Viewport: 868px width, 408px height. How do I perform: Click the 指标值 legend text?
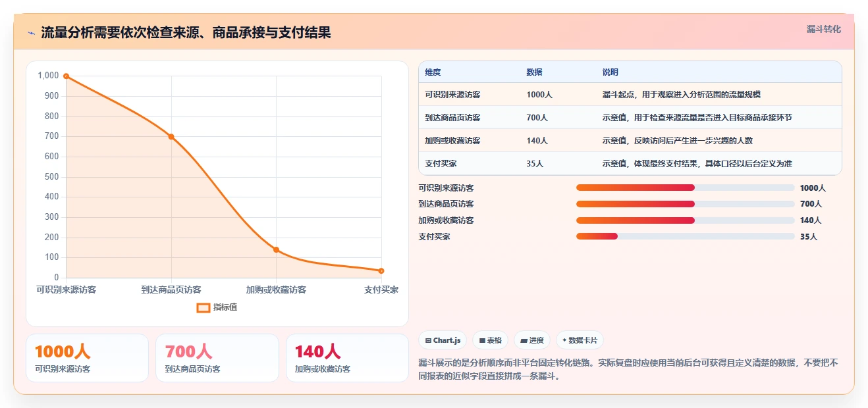pyautogui.click(x=225, y=307)
